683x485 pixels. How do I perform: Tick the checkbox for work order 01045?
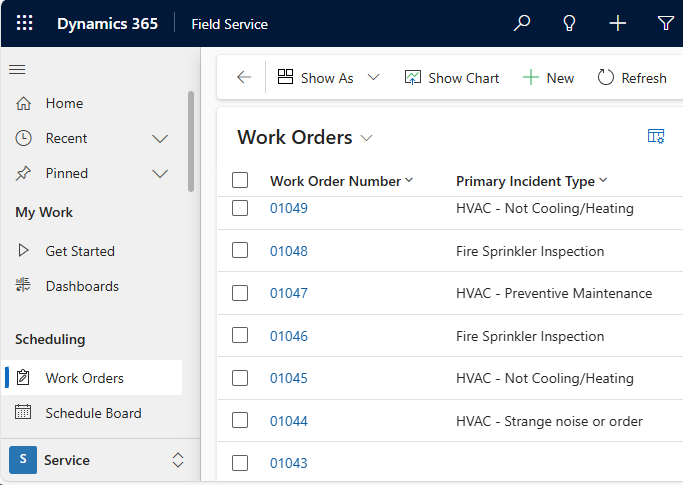(240, 378)
